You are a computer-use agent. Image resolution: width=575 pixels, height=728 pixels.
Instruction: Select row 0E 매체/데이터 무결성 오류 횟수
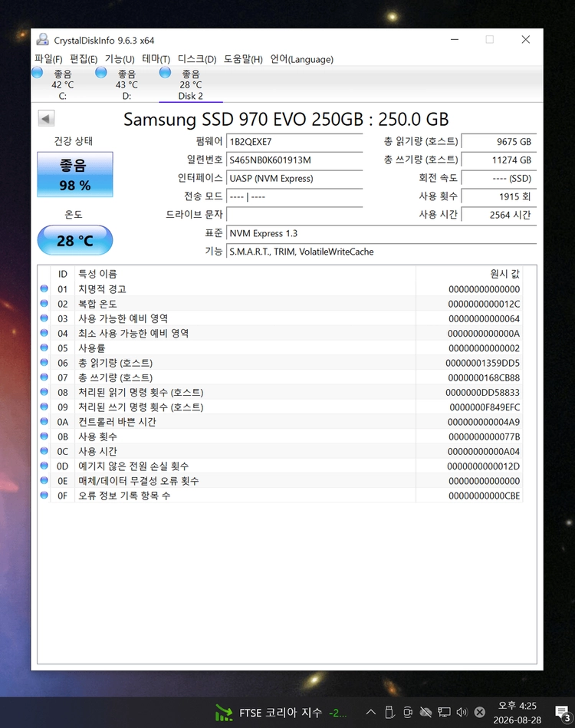tap(281, 481)
